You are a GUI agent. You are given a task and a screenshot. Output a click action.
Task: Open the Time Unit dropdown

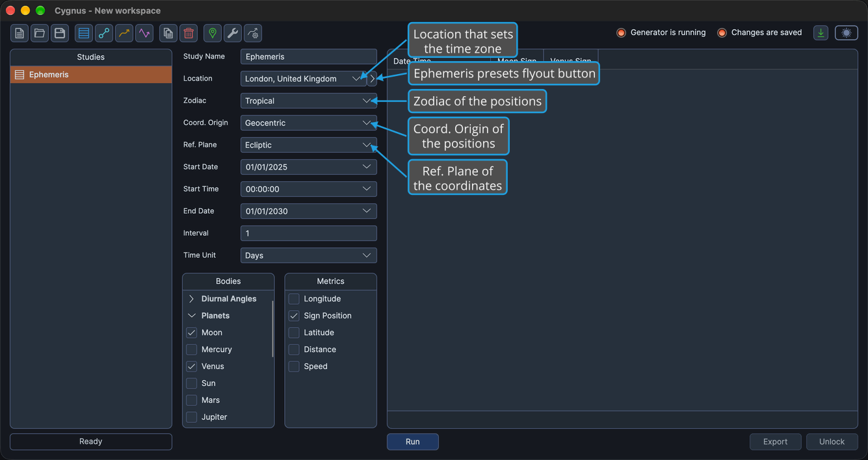point(309,255)
